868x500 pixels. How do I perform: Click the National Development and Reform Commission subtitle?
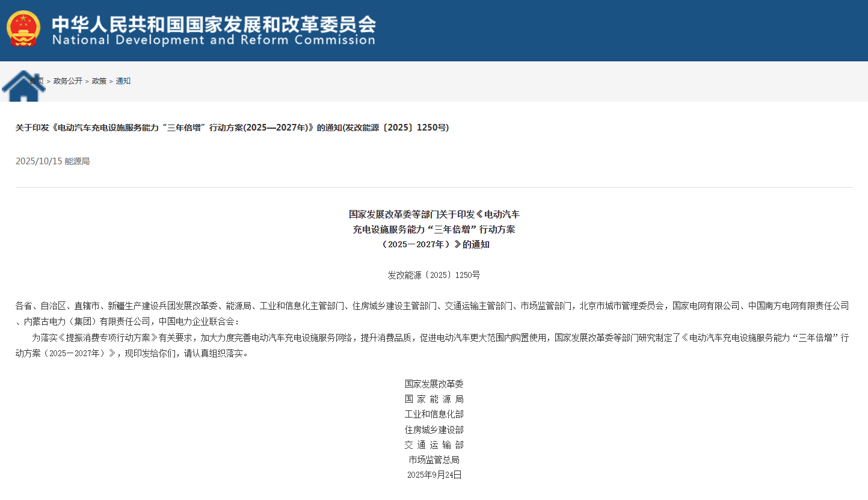(214, 41)
